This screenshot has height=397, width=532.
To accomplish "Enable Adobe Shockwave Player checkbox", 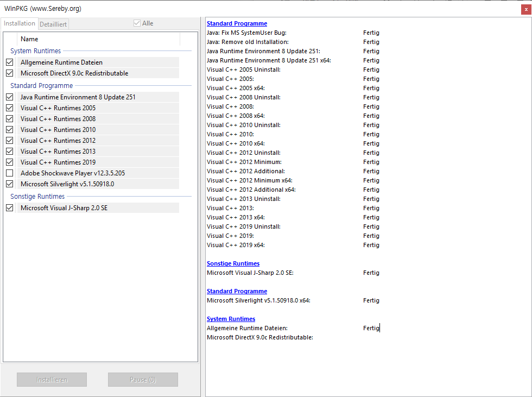I will click(10, 173).
